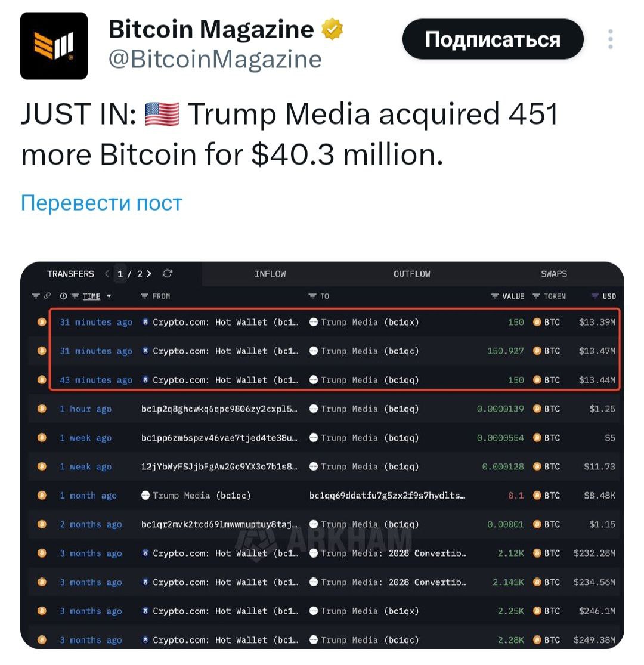The width and height of the screenshot is (644, 665).
Task: Click the transaction link chain icon
Action: (47, 296)
